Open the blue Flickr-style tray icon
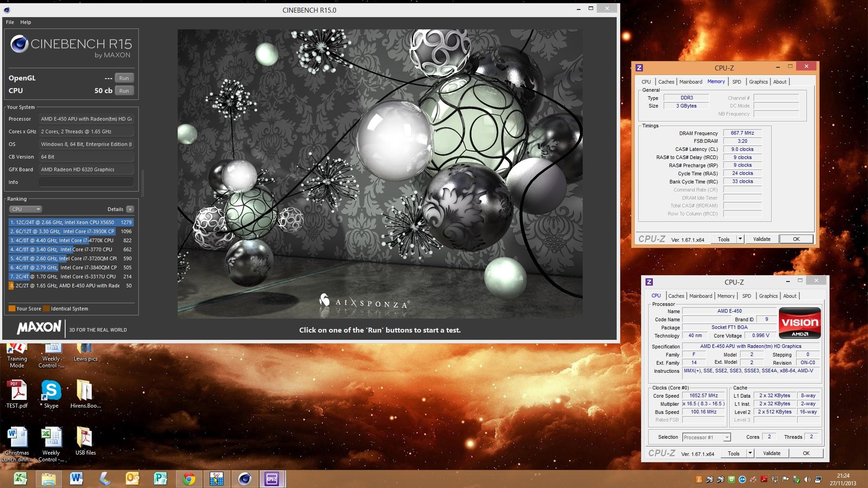Viewport: 868px width, 488px height. [742, 479]
